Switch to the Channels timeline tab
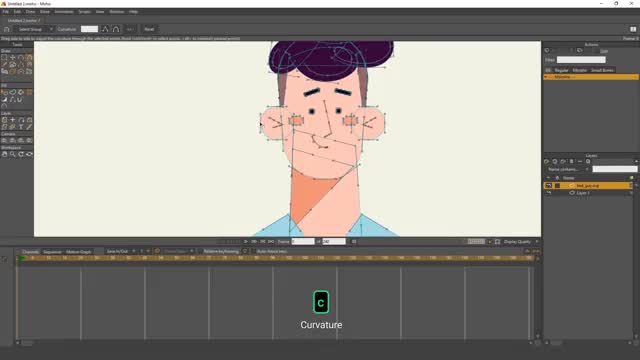640x360 pixels. coord(30,252)
